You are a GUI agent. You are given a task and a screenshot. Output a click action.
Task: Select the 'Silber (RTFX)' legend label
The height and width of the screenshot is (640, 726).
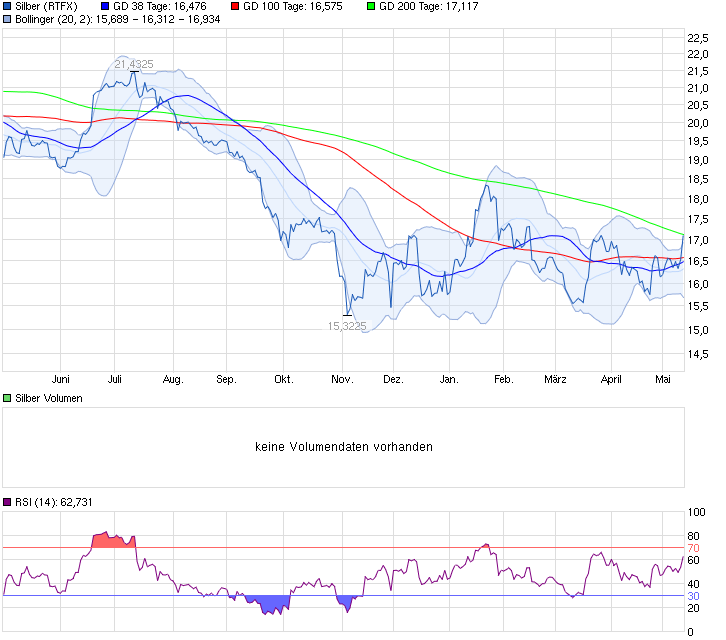tap(46, 6)
